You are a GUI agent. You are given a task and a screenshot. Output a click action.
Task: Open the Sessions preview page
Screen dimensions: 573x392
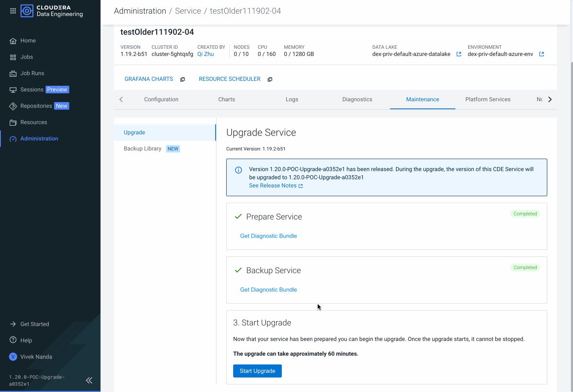(32, 89)
